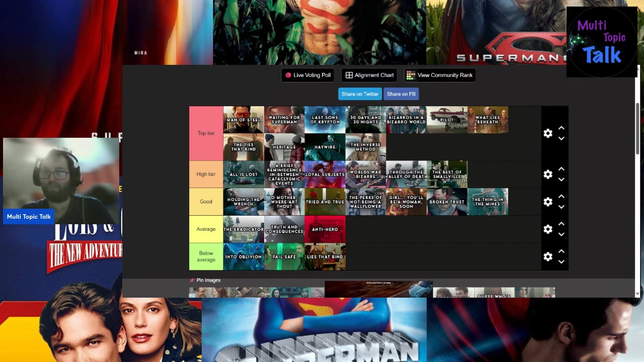Click The Perks of Not Being a Wallflower
Image resolution: width=644 pixels, height=362 pixels.
click(366, 202)
